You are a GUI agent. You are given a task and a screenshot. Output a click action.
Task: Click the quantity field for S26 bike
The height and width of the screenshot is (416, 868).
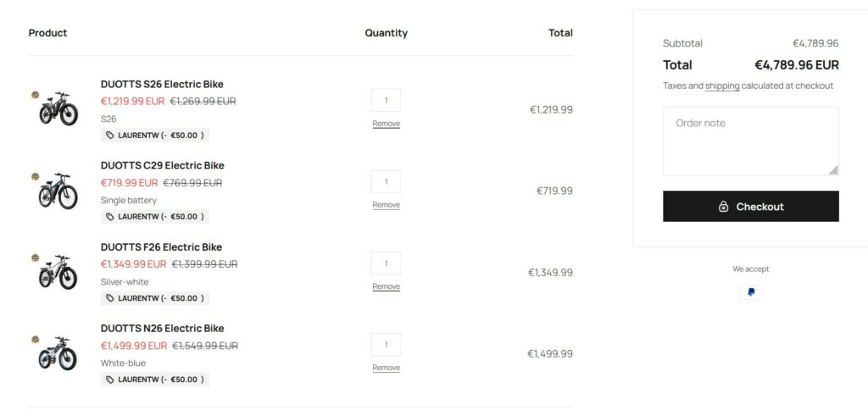point(386,100)
